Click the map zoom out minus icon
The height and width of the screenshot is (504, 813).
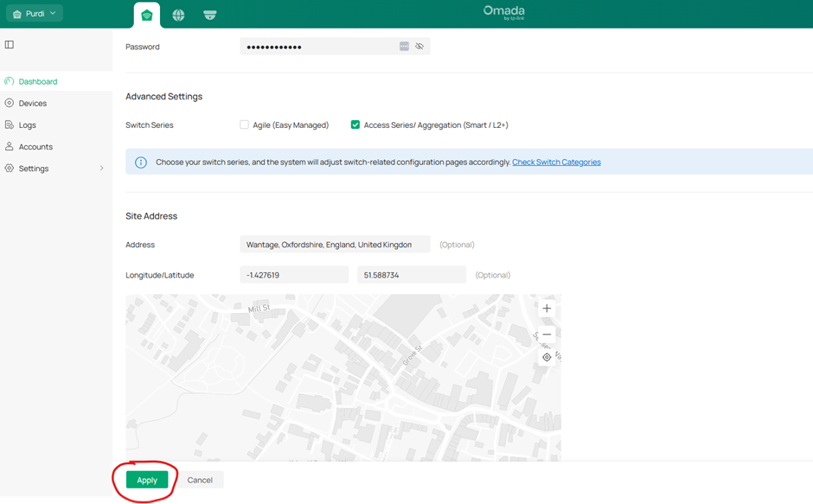coord(547,334)
